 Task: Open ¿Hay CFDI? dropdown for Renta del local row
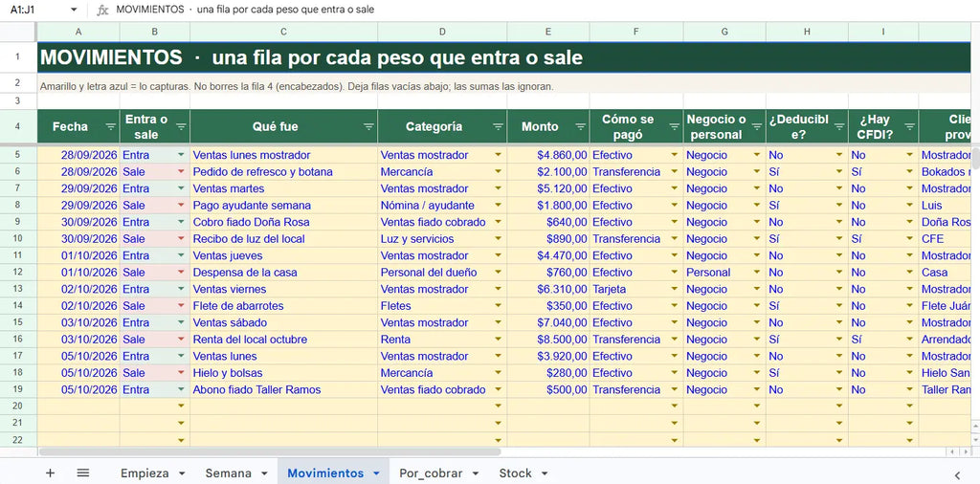click(910, 340)
